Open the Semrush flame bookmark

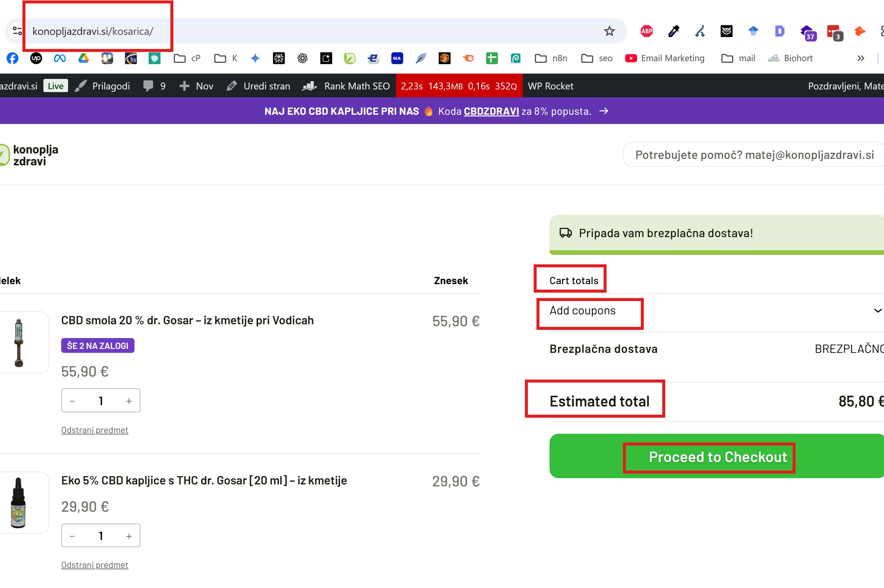(x=468, y=58)
